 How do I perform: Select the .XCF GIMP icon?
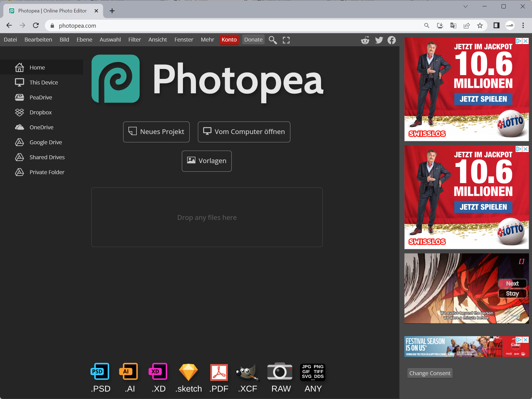[247, 372]
